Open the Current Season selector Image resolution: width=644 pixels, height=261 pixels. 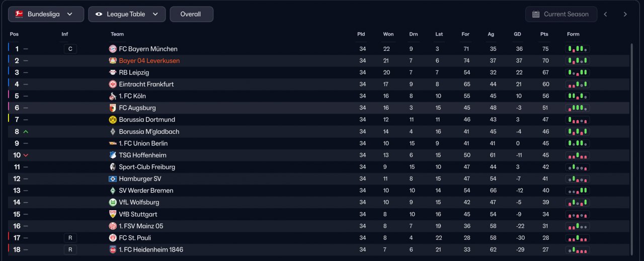pyautogui.click(x=561, y=14)
